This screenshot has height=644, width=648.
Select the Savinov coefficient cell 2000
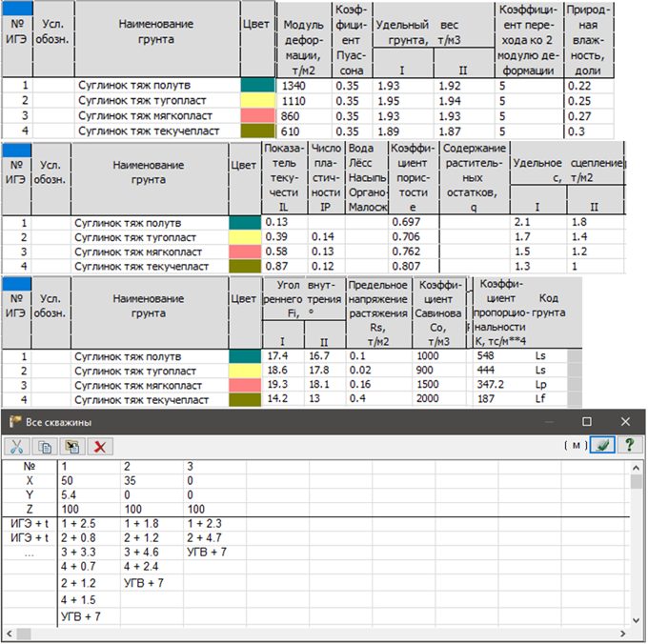439,398
